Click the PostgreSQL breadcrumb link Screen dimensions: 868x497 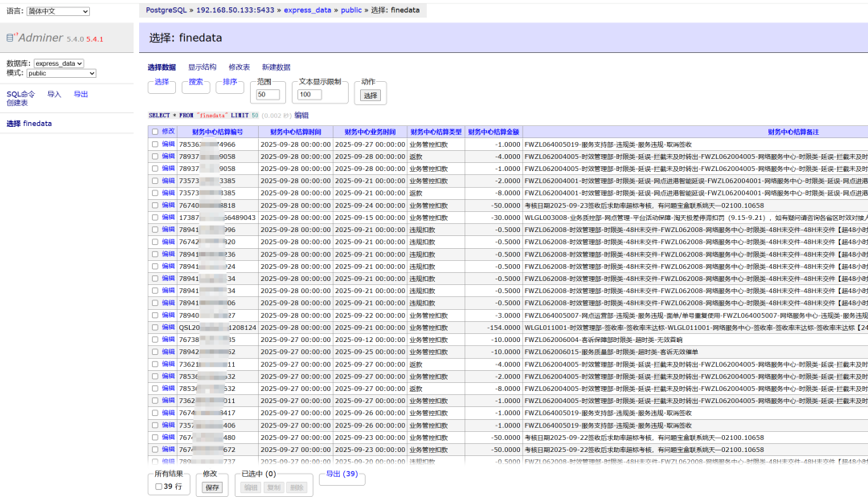(166, 10)
